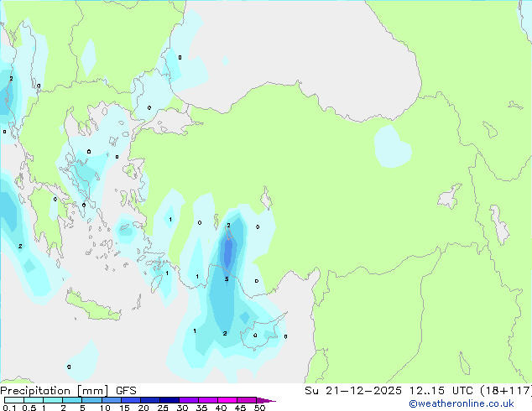
Task: Click the legend tick label '35'
Action: [x=201, y=408]
